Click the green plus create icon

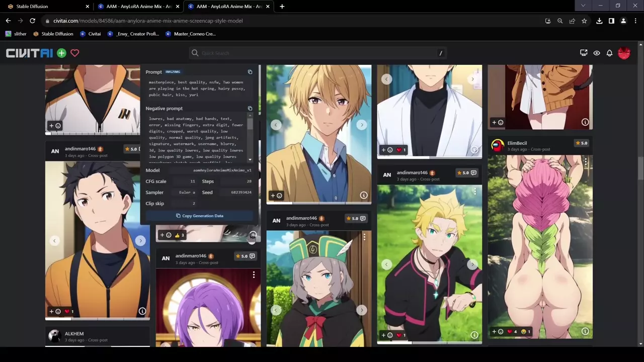(x=61, y=53)
